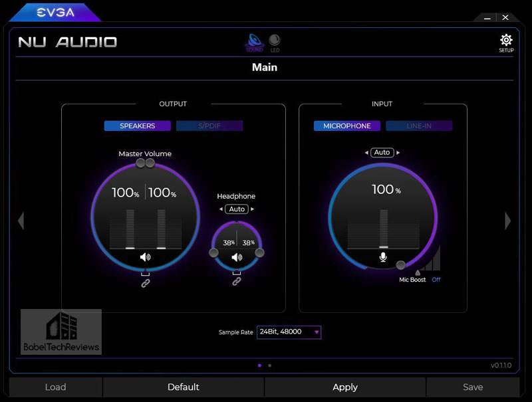Select the SPEAKERS output option
Image resolution: width=532 pixels, height=402 pixels.
click(x=138, y=126)
